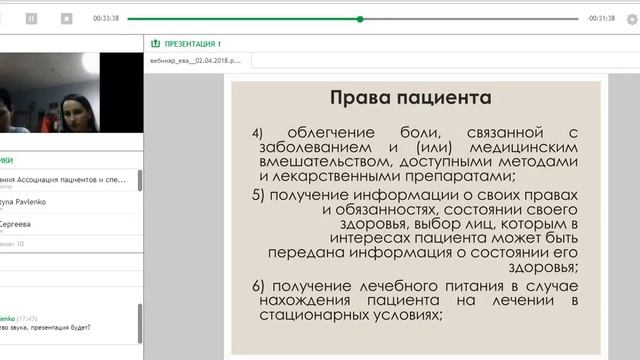Click the green playback progress handle
The width and height of the screenshot is (640, 360).
coord(360,19)
